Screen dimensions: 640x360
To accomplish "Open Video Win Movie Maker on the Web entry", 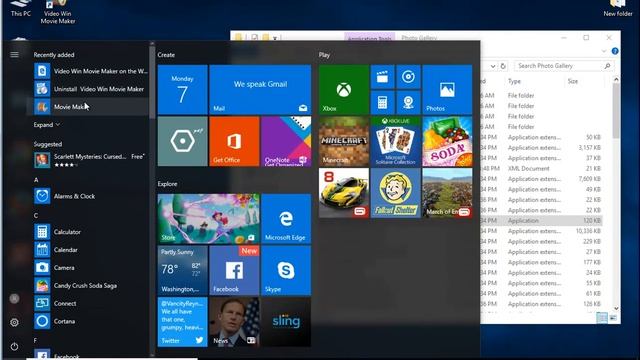I will [x=91, y=71].
